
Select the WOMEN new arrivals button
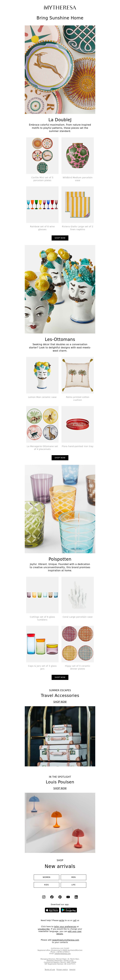(46, 877)
